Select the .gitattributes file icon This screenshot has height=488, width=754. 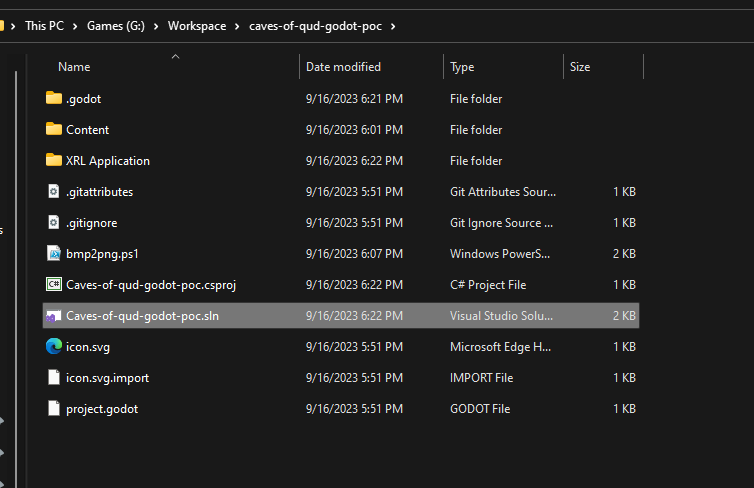[54, 191]
